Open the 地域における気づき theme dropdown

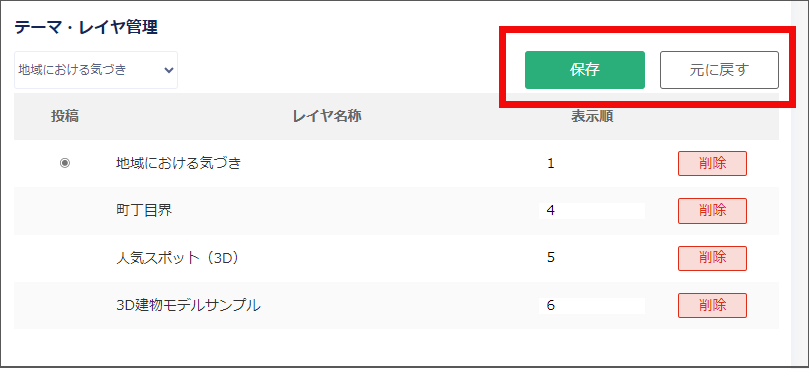(96, 70)
